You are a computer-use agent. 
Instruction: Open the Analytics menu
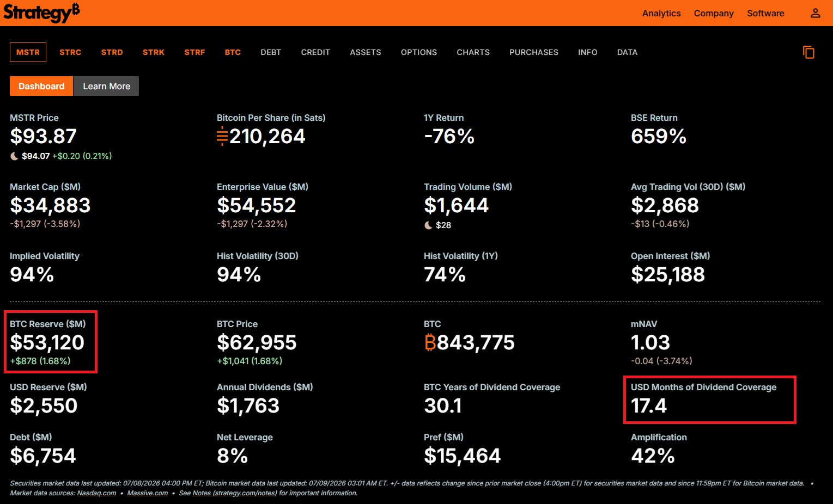[661, 13]
